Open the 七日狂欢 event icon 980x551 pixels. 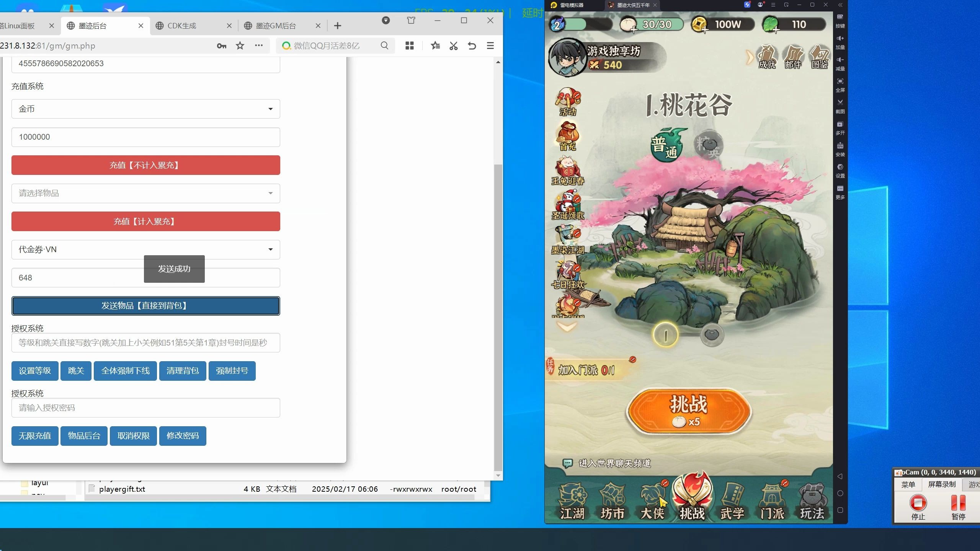click(x=568, y=275)
